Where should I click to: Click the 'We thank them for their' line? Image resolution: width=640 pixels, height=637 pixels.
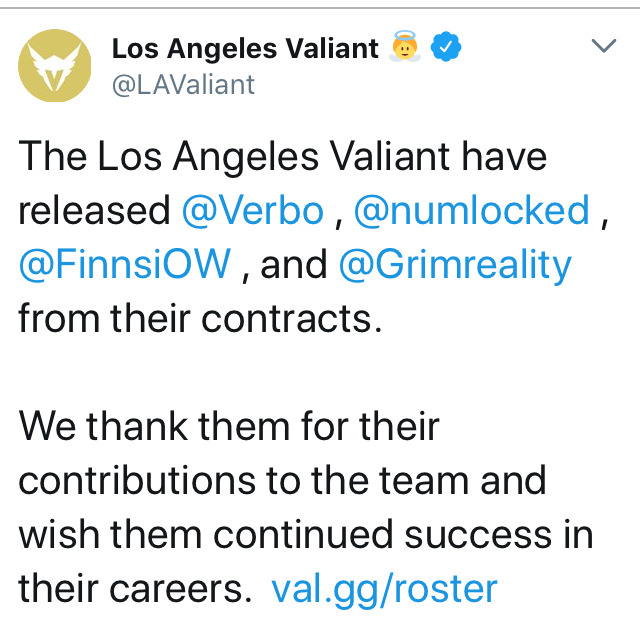[x=229, y=426]
